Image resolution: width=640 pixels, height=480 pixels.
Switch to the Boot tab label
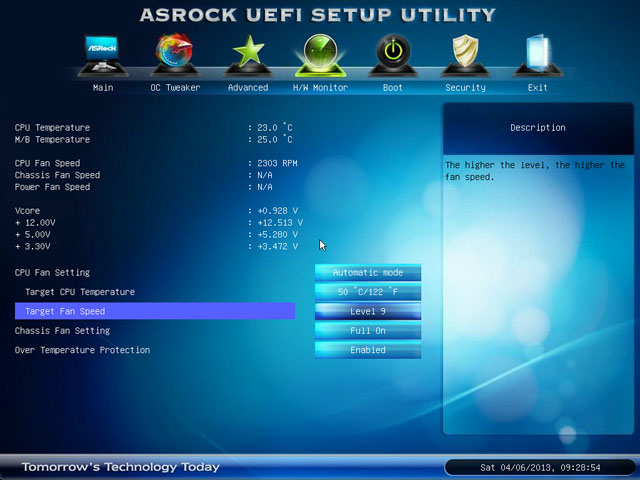(393, 87)
